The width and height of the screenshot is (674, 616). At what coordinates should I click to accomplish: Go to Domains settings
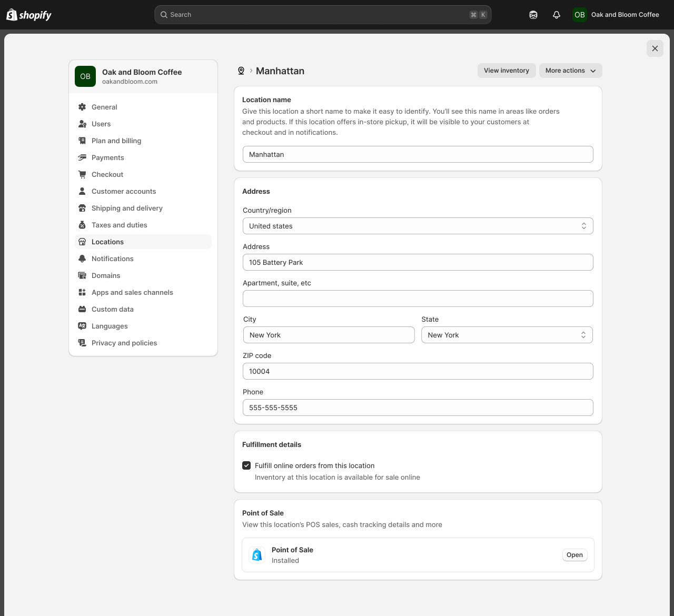143,275
